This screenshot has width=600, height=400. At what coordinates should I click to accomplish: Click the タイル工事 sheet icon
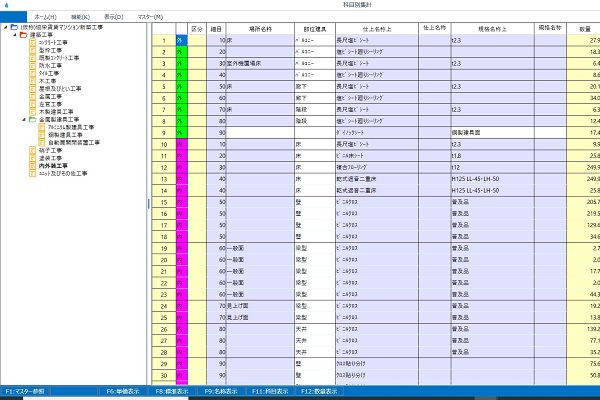point(33,73)
